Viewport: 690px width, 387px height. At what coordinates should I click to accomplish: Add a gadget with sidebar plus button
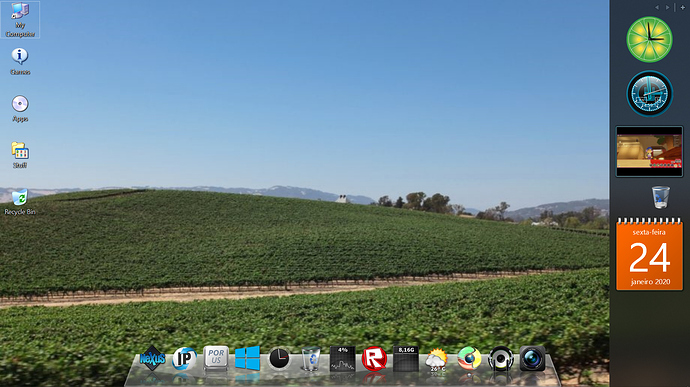click(x=683, y=7)
